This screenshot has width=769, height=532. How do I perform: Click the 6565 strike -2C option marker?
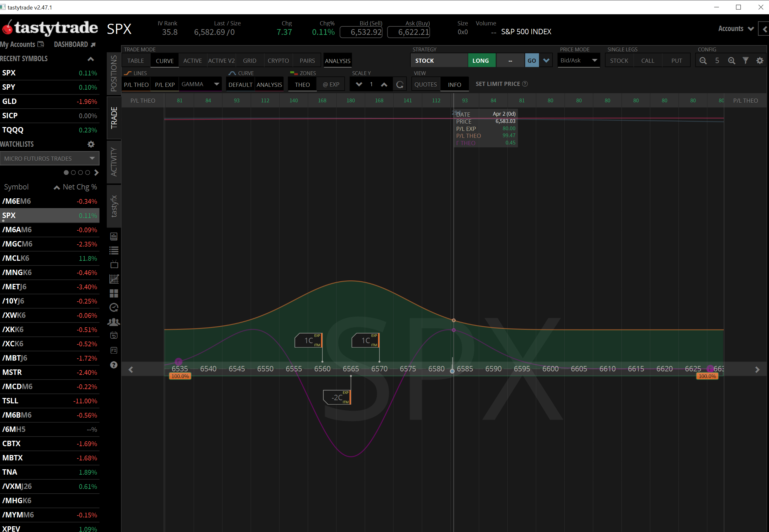click(337, 397)
